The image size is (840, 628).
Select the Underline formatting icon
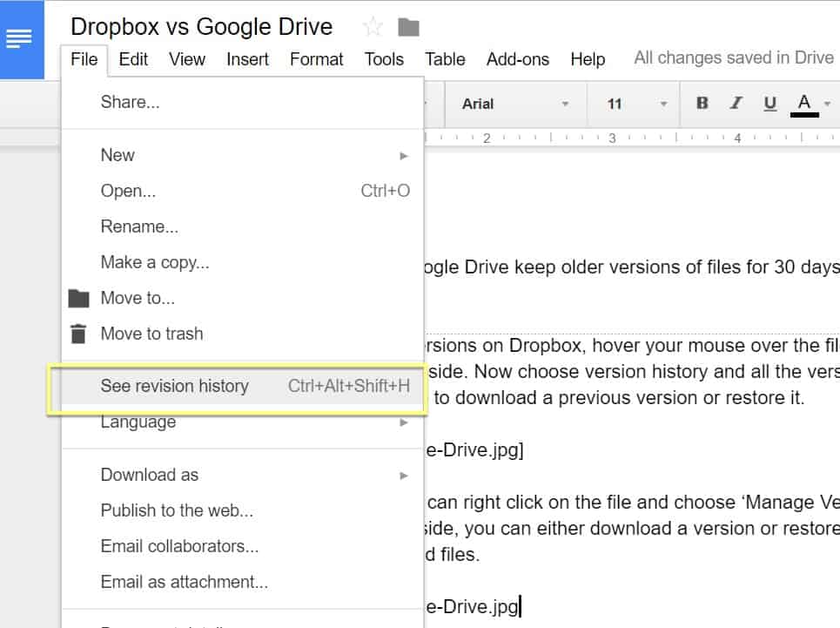coord(769,103)
